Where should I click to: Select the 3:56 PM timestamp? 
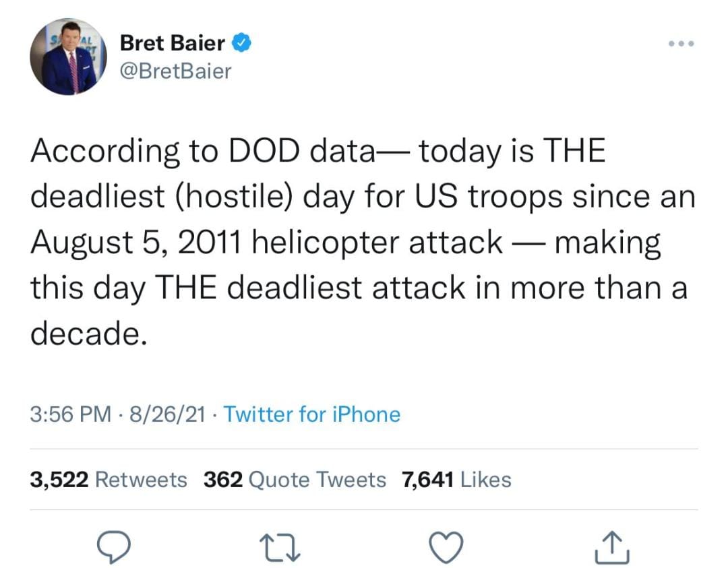pos(71,414)
